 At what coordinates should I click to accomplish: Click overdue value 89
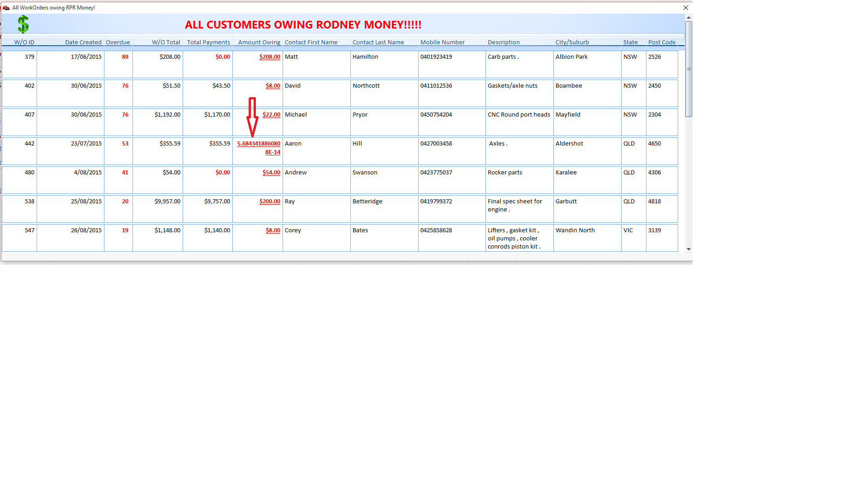(x=125, y=57)
